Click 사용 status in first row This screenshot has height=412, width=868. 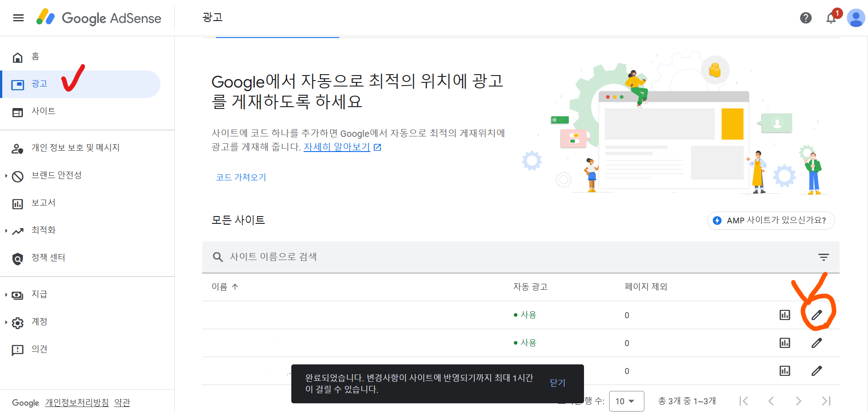525,315
